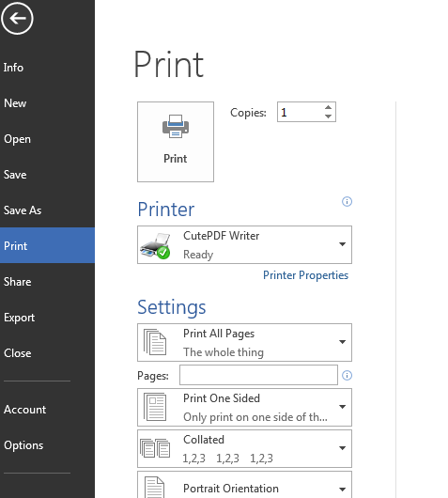Click the back arrow circle icon
This screenshot has height=498, width=448.
(17, 18)
